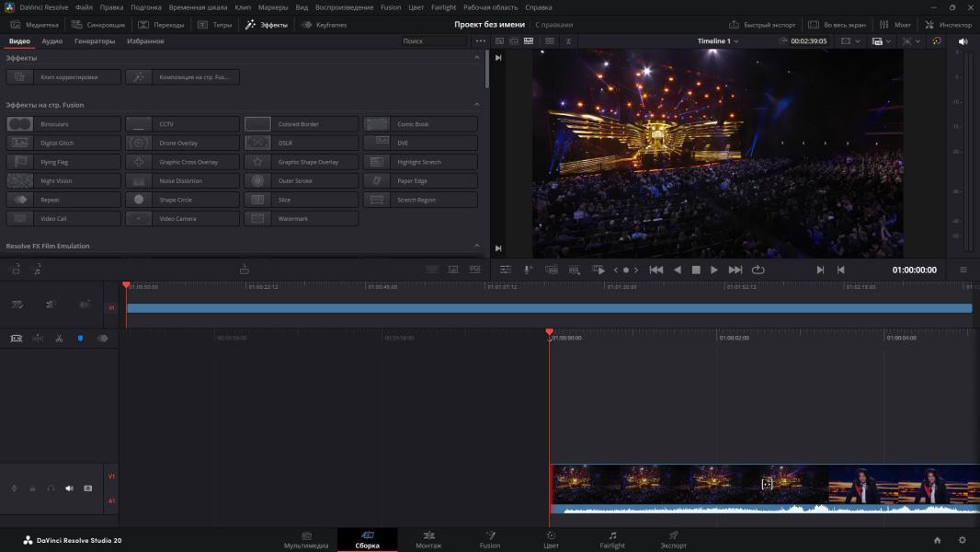Click the Stop playback button
Image resolution: width=980 pixels, height=552 pixels.
pyautogui.click(x=696, y=270)
